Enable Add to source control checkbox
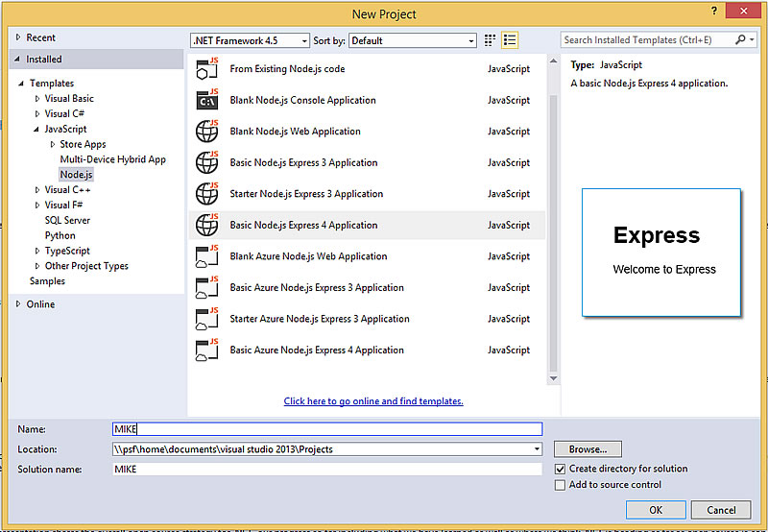Image resolution: width=768 pixels, height=532 pixels. pos(561,485)
